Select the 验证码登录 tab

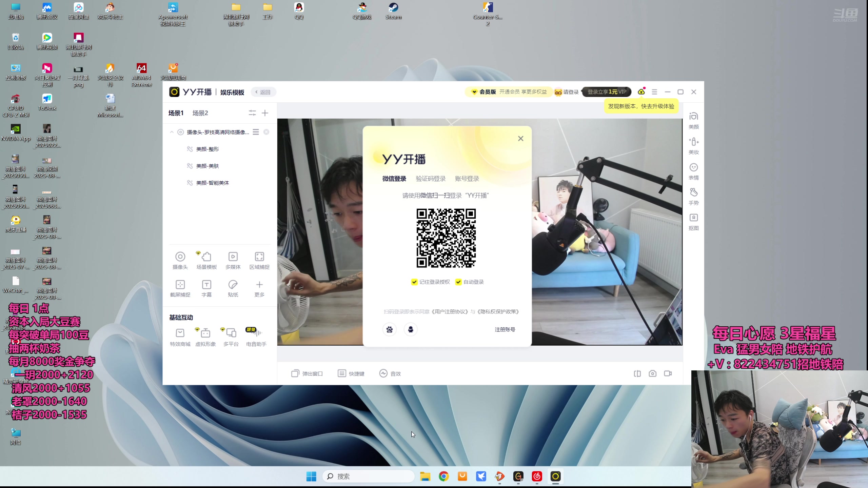click(431, 179)
